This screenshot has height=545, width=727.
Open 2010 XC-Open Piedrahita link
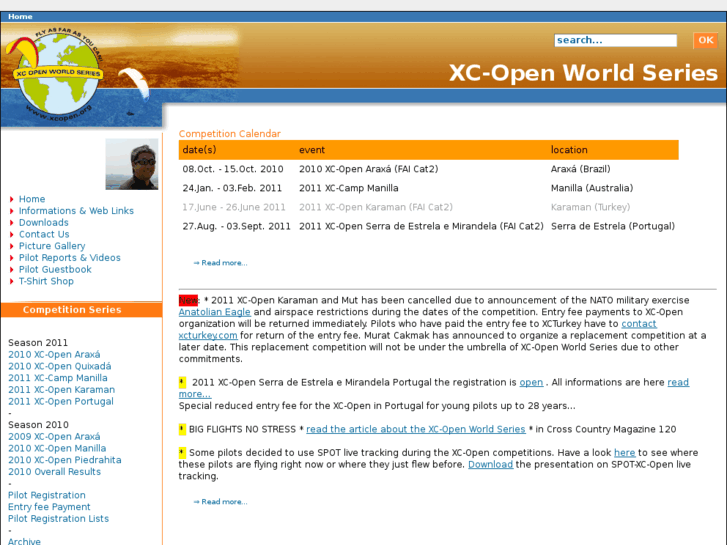tap(65, 460)
